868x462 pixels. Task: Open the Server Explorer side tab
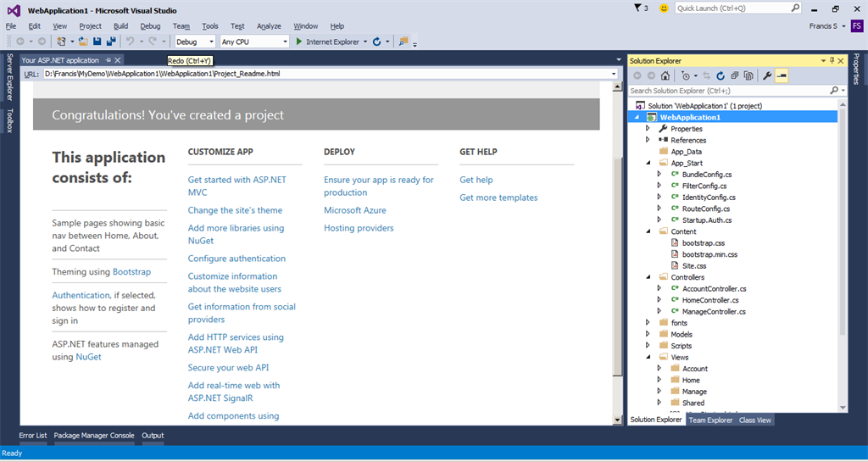[x=9, y=77]
